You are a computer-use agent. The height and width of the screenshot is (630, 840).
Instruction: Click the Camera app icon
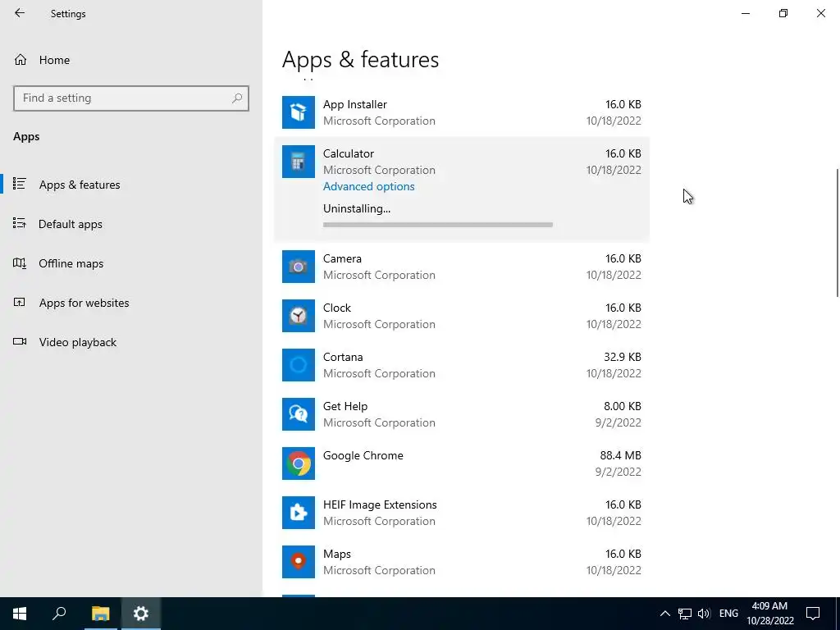point(299,267)
